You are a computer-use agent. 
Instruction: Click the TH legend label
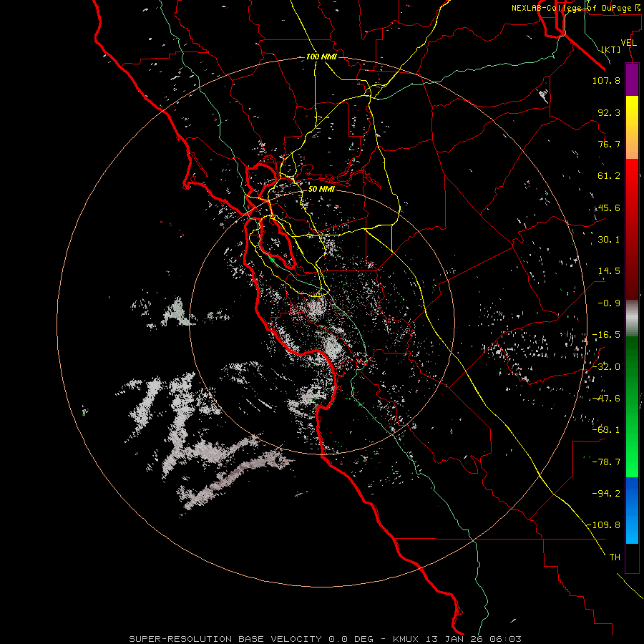[615, 557]
